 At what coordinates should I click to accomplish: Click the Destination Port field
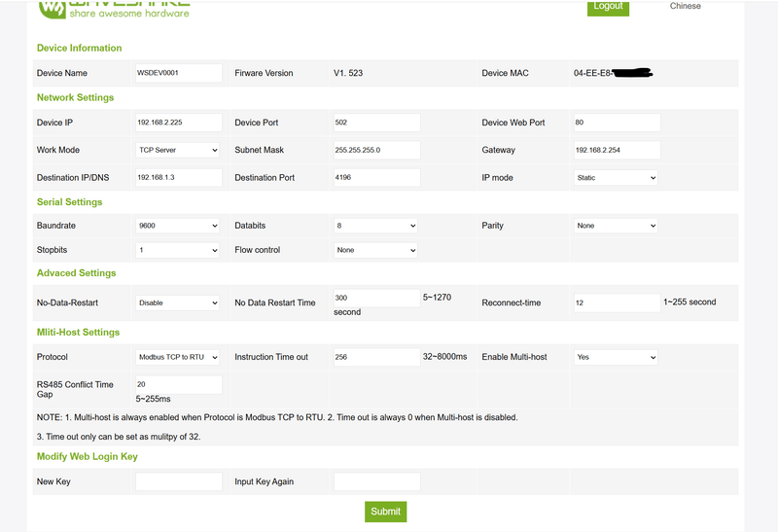[x=377, y=178]
